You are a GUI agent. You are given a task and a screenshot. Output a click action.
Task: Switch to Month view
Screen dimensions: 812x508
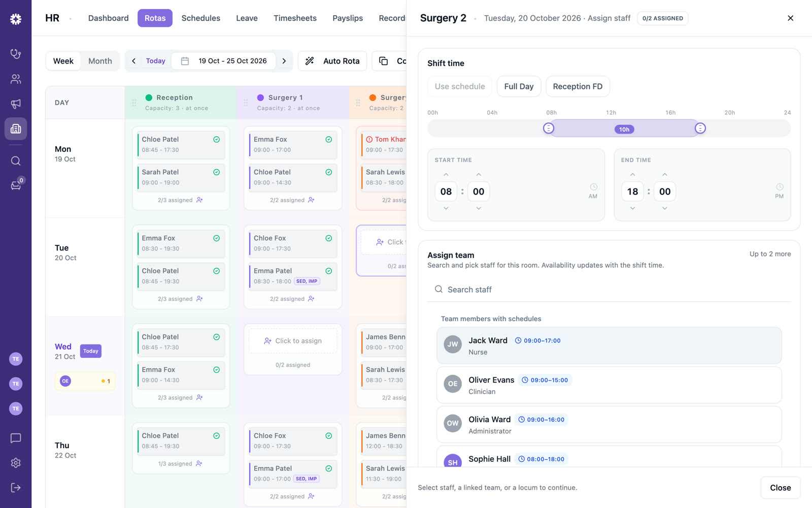(100, 61)
